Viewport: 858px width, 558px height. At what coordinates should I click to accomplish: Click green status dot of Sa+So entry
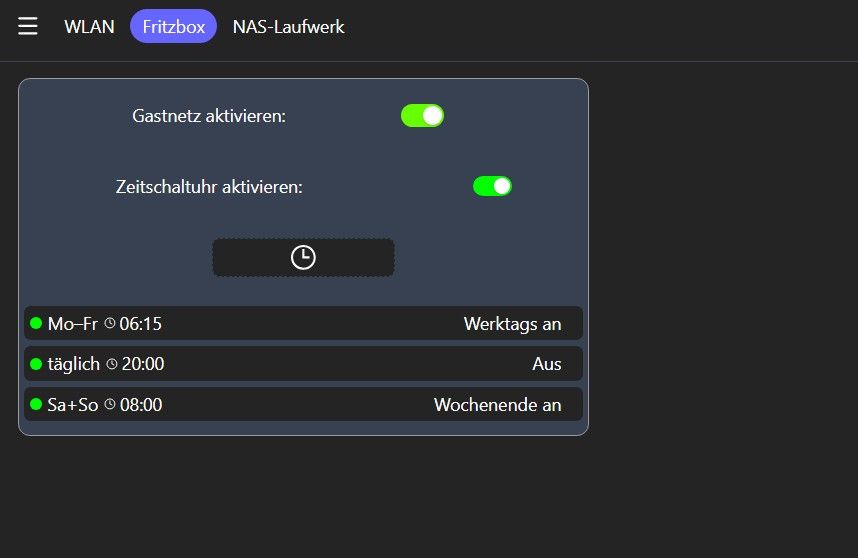(36, 404)
